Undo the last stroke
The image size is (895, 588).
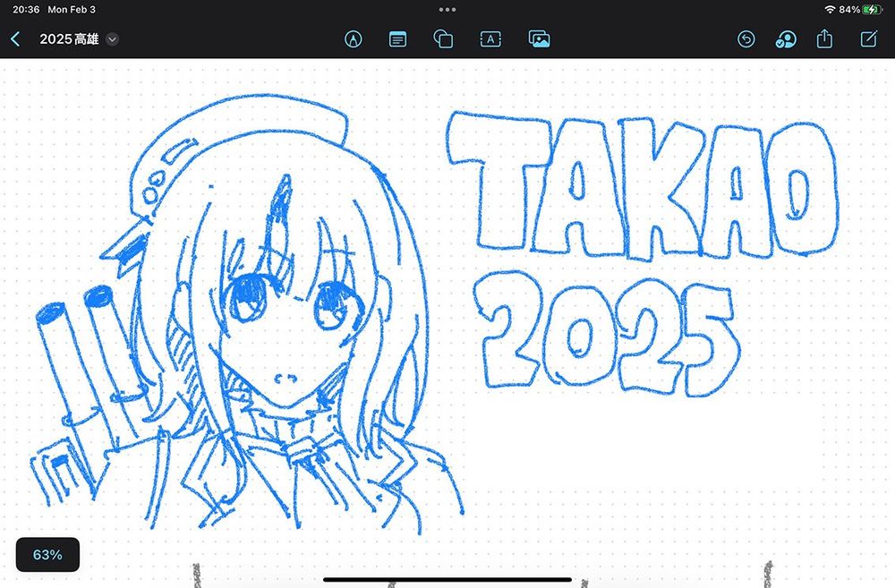746,38
